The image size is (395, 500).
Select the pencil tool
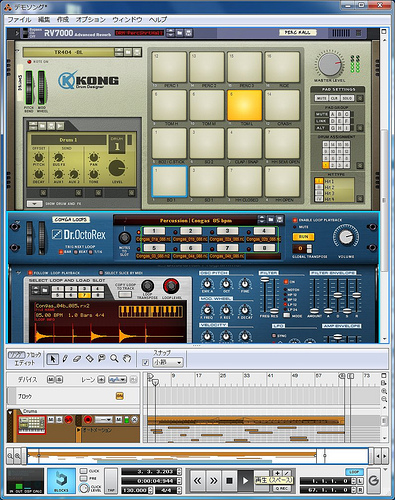point(65,359)
